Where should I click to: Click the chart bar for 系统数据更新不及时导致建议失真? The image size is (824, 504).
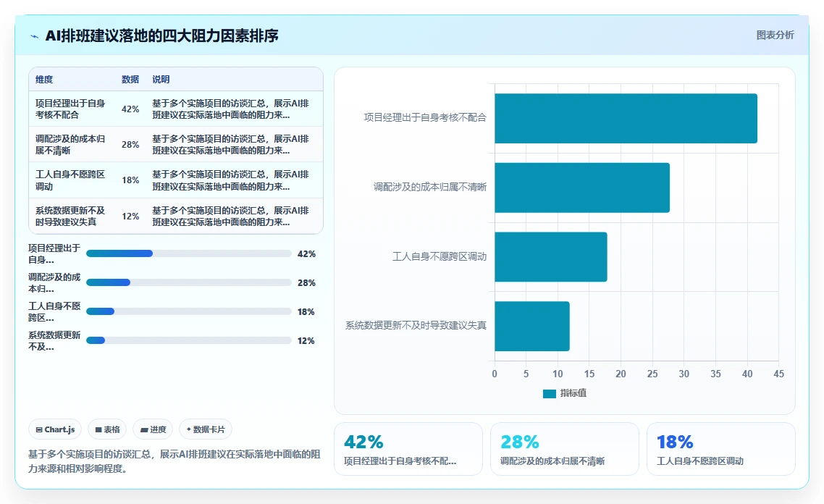531,327
